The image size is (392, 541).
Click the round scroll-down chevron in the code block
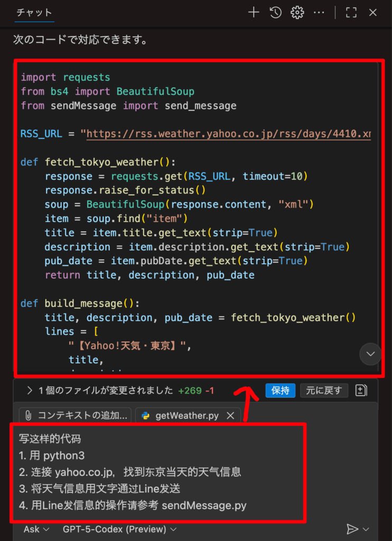[370, 354]
